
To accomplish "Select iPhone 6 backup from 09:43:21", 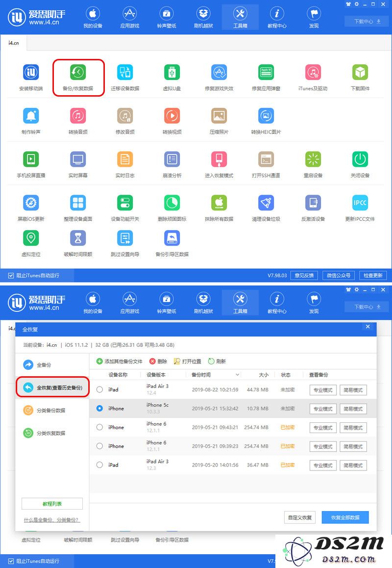I will coord(99,427).
